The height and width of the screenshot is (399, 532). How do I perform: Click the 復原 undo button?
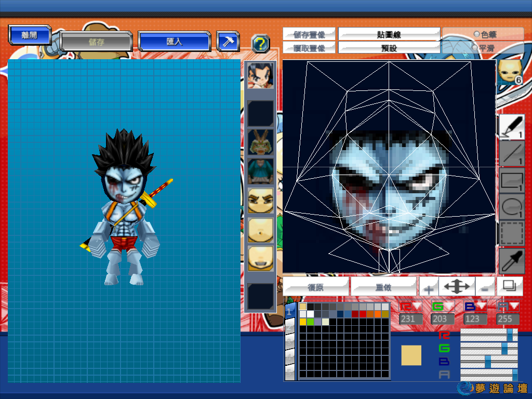tap(315, 287)
